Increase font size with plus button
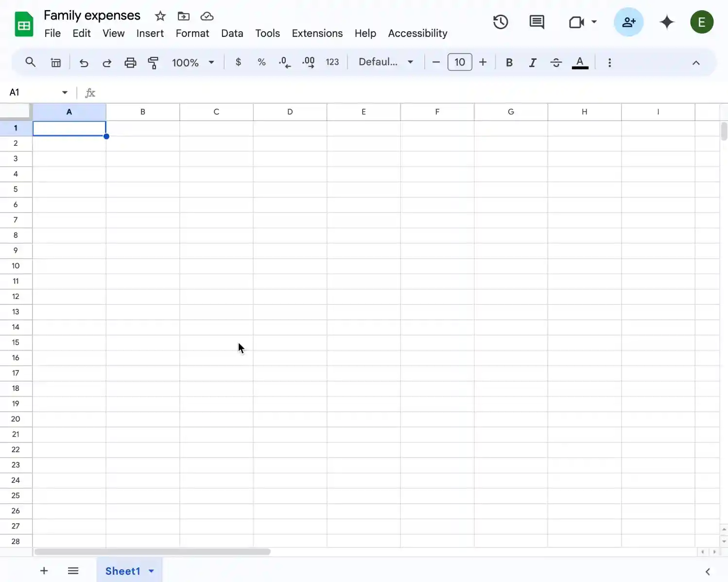The height and width of the screenshot is (582, 728). point(483,62)
